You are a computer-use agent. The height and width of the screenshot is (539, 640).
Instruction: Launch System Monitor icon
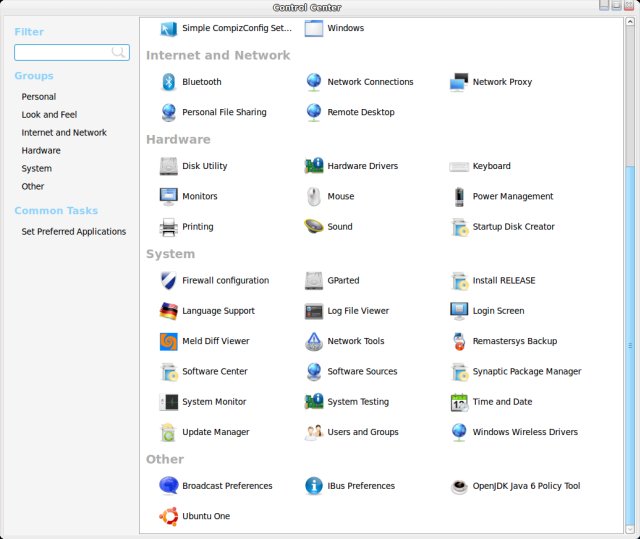click(x=168, y=402)
